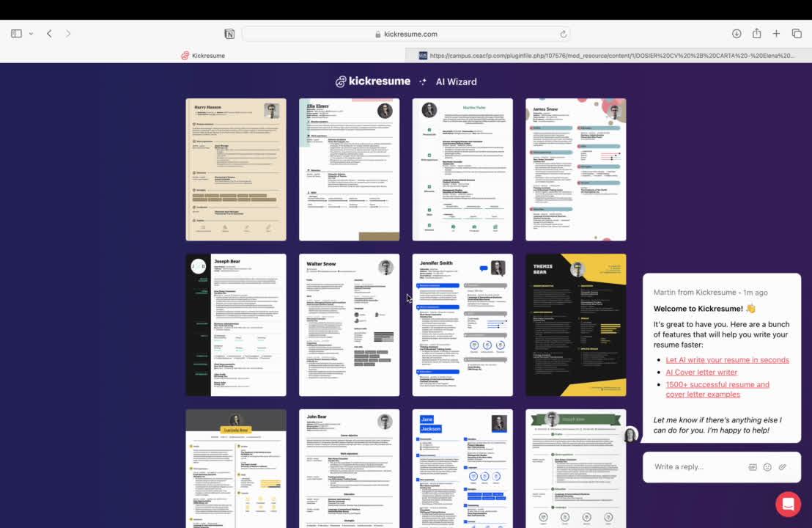812x528 pixels.
Task: Select the Ella Elmer resume template
Action: pos(349,169)
